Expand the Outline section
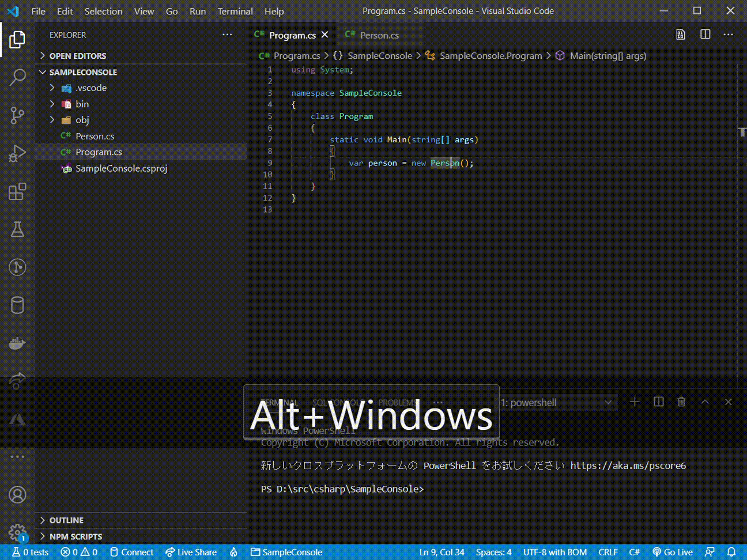This screenshot has width=747, height=560. tap(141, 520)
